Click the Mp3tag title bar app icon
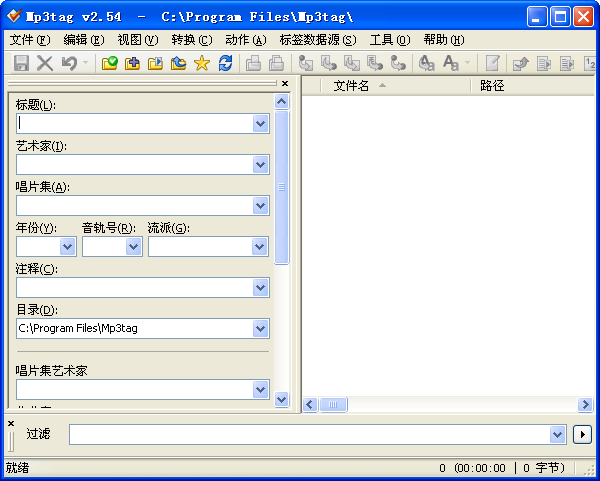 point(14,16)
